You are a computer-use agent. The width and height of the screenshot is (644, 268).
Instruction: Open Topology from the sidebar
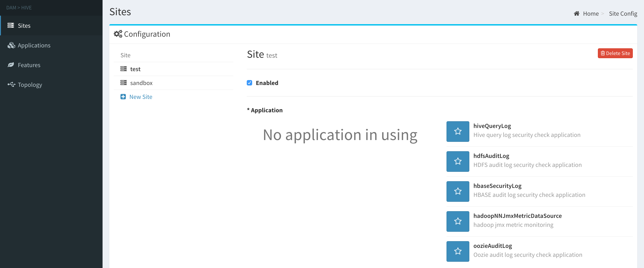[x=30, y=85]
